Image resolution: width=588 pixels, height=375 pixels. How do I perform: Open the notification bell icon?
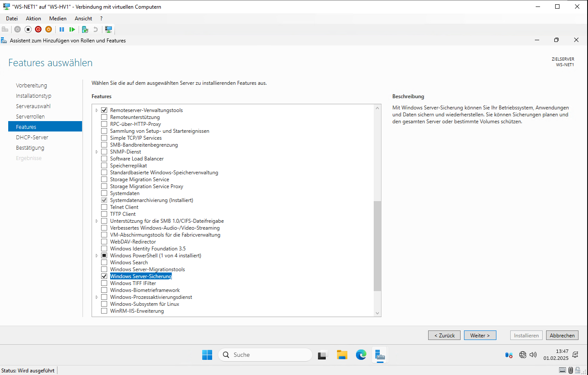tap(575, 355)
